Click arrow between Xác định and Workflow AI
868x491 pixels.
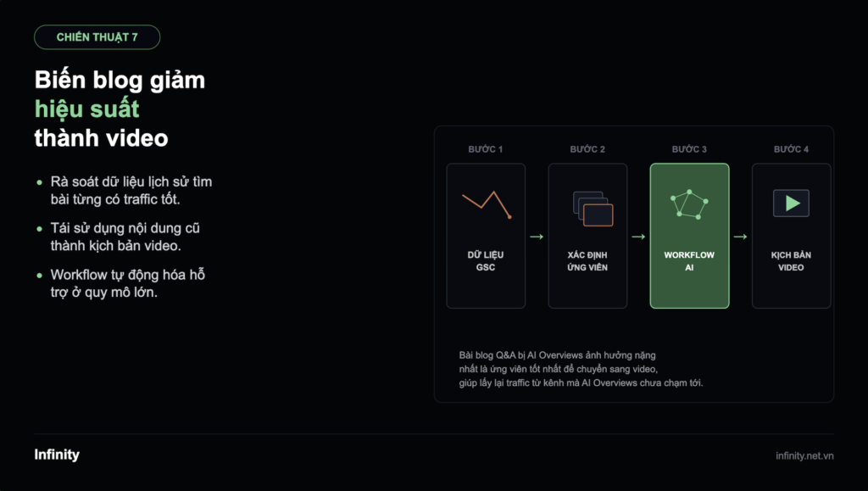[x=638, y=237]
